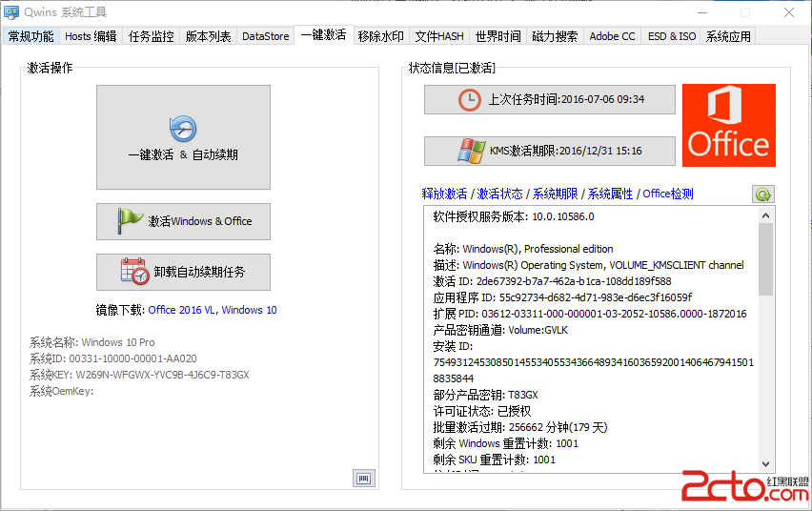Select the Adobe CC tab
812x511 pixels.
pos(612,36)
